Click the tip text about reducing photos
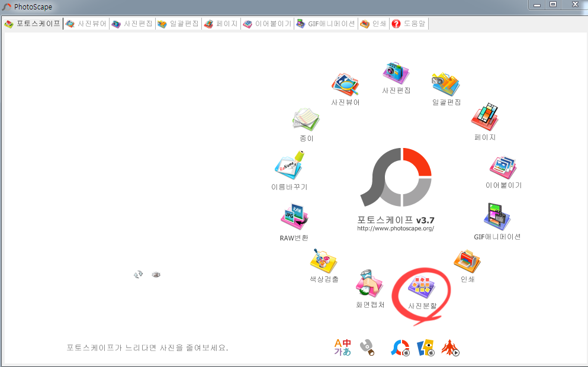 tap(147, 347)
